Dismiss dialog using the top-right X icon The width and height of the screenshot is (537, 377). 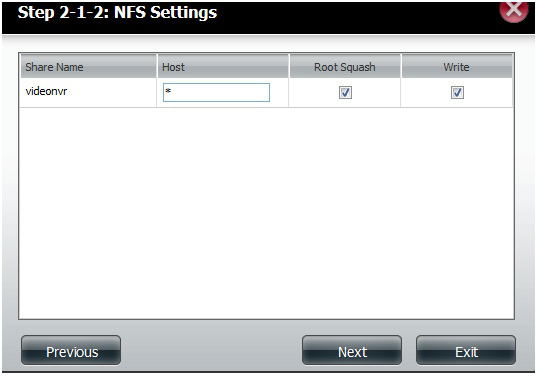click(513, 10)
